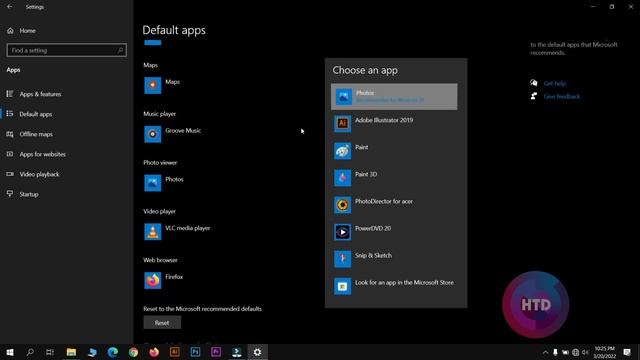Change the Firefox default web browser

[x=164, y=280]
